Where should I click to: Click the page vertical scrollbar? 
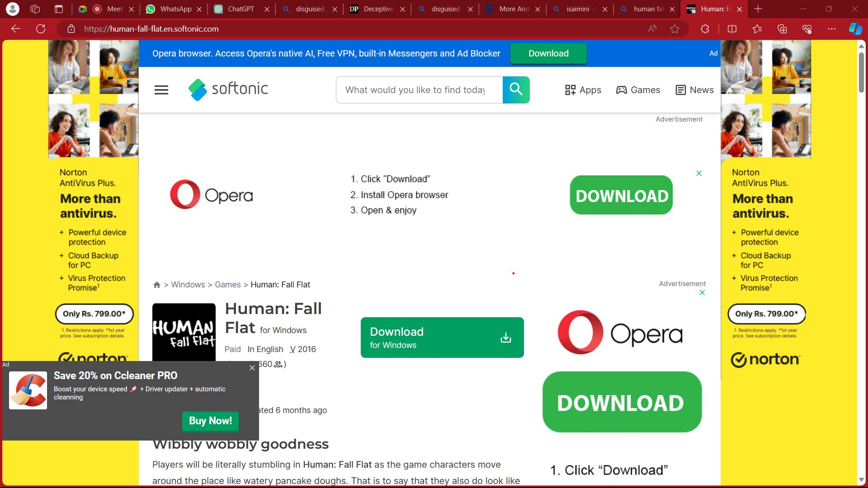click(x=861, y=72)
